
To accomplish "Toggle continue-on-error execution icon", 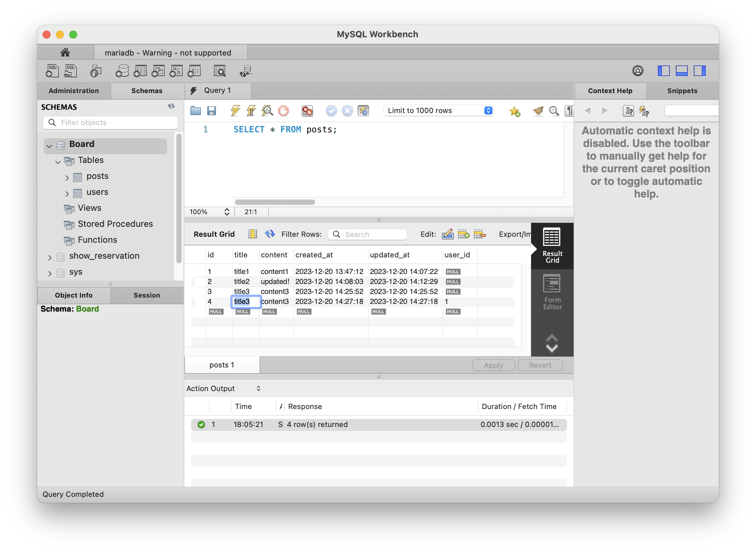I will pyautogui.click(x=307, y=111).
